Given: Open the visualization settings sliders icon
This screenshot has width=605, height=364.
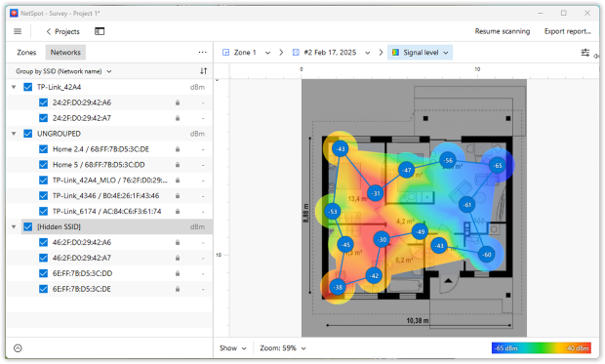Looking at the screenshot, I should click(x=585, y=53).
